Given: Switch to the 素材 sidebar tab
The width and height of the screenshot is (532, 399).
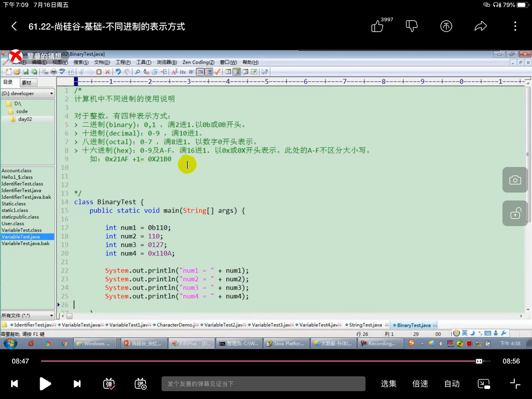Looking at the screenshot, I should click(x=28, y=83).
